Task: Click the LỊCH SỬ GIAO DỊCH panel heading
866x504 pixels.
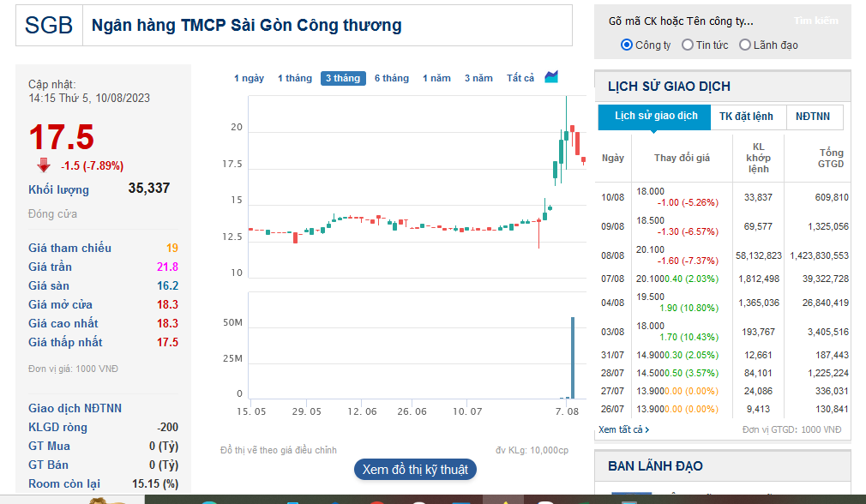Action: (x=669, y=87)
